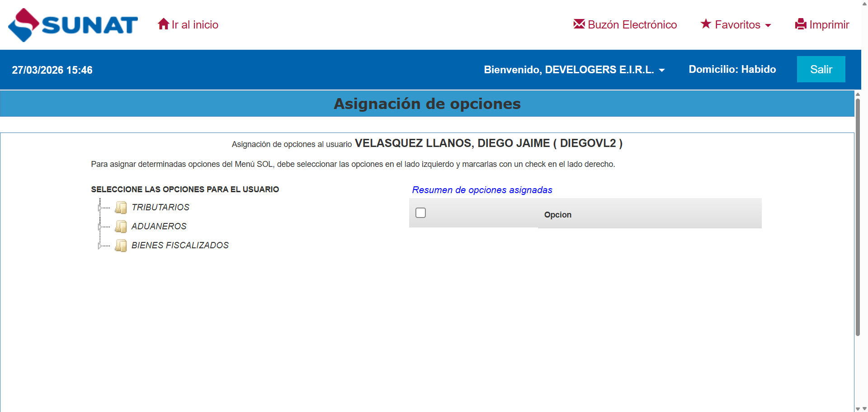Click the home icon beside Ir al inicio
The image size is (868, 412).
pos(163,24)
